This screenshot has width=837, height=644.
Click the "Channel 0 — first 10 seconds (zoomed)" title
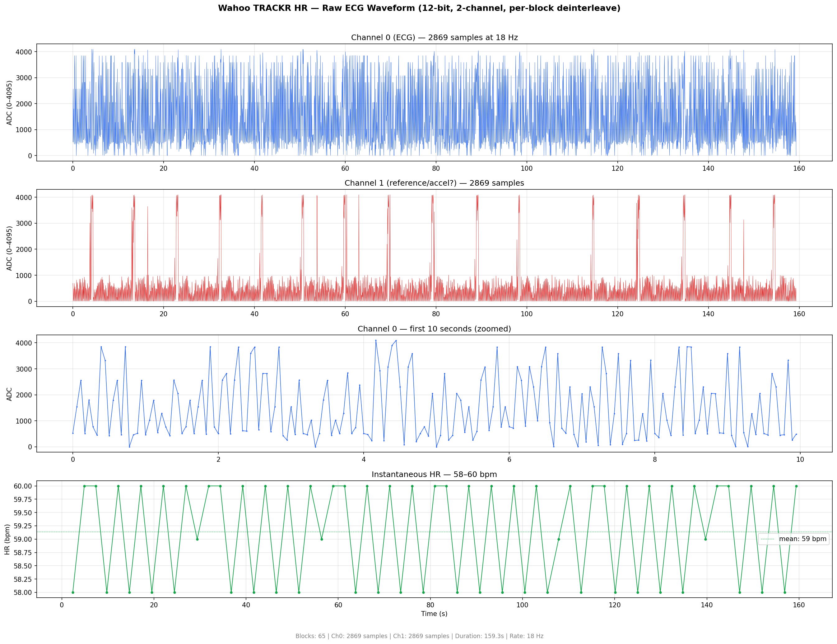434,329
